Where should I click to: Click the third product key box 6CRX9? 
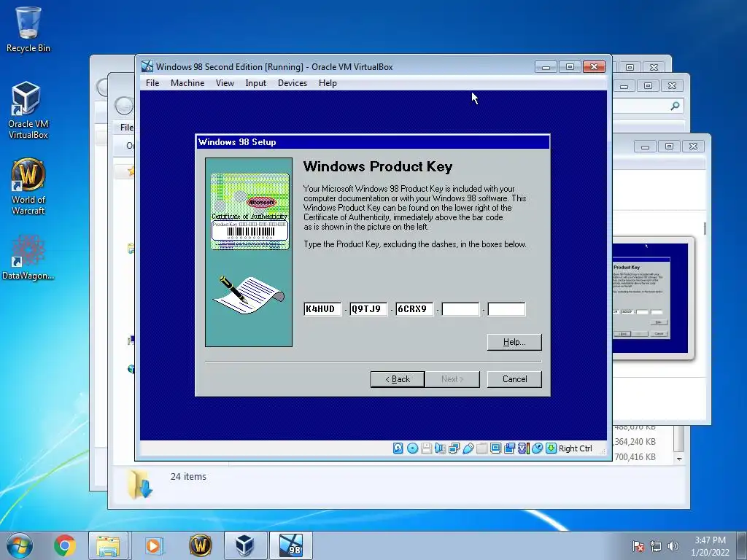414,309
